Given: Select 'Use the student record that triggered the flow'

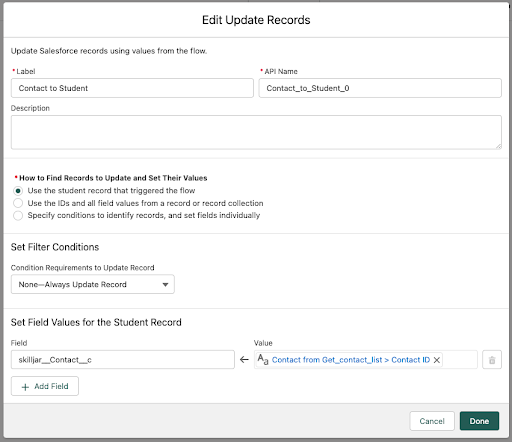Looking at the screenshot, I should click(x=18, y=191).
